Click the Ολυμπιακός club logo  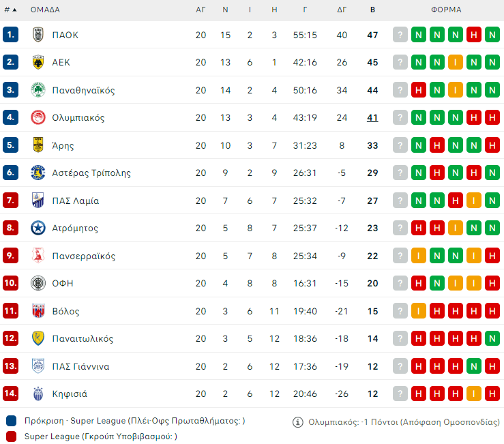(38, 118)
